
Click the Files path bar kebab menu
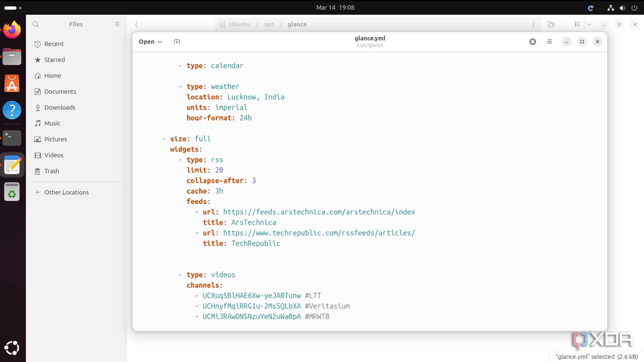click(533, 24)
